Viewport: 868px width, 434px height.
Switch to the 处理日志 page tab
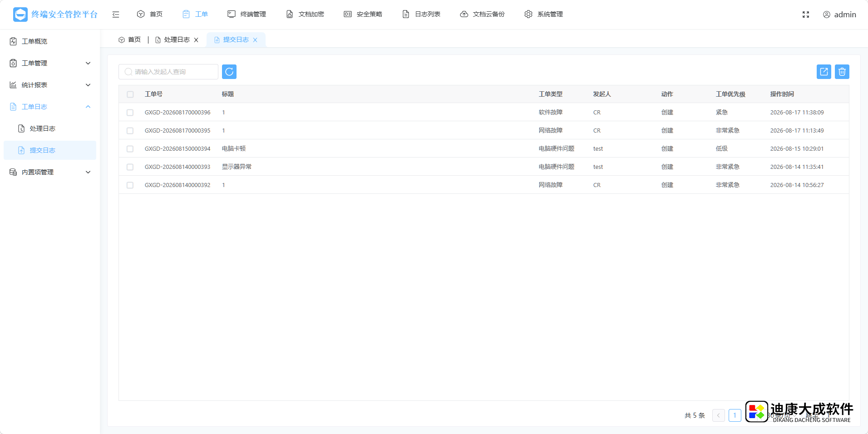[173, 40]
